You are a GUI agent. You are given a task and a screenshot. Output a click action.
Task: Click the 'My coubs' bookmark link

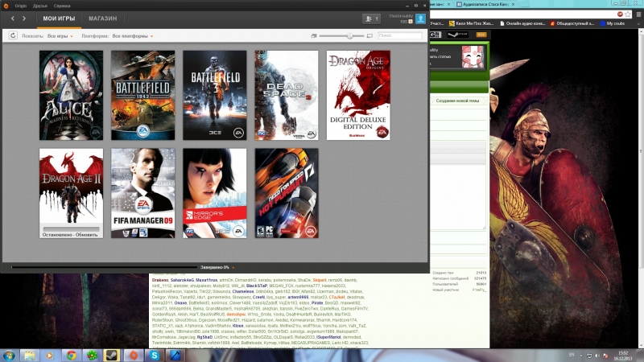[615, 23]
